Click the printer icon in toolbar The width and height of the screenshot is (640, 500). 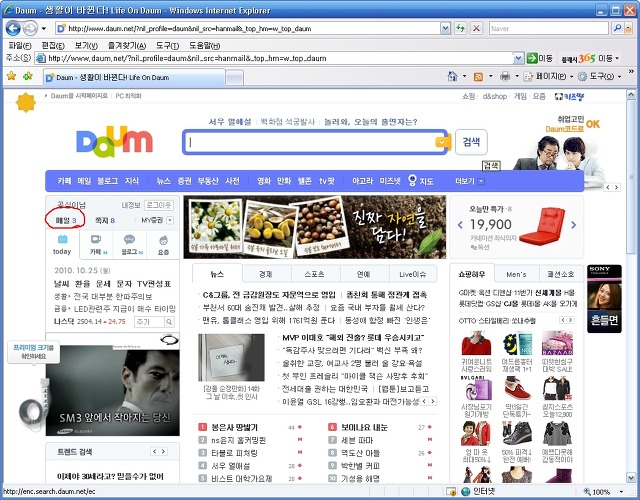pyautogui.click(x=505, y=76)
